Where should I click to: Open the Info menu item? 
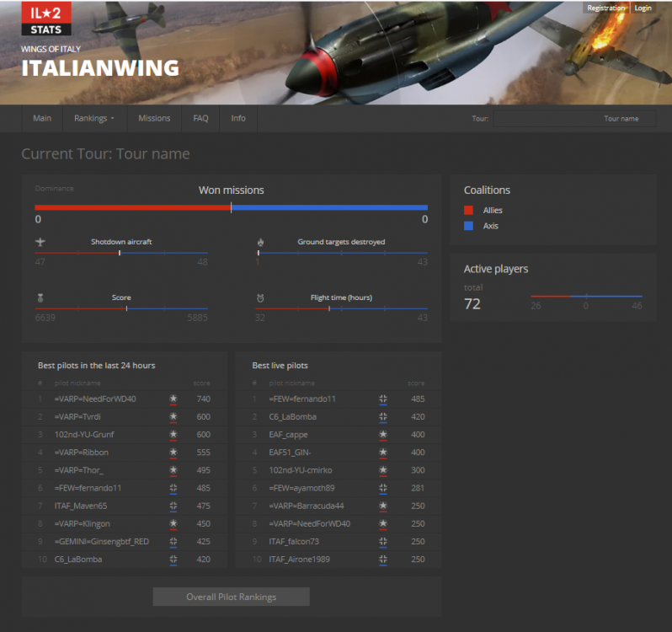point(238,118)
